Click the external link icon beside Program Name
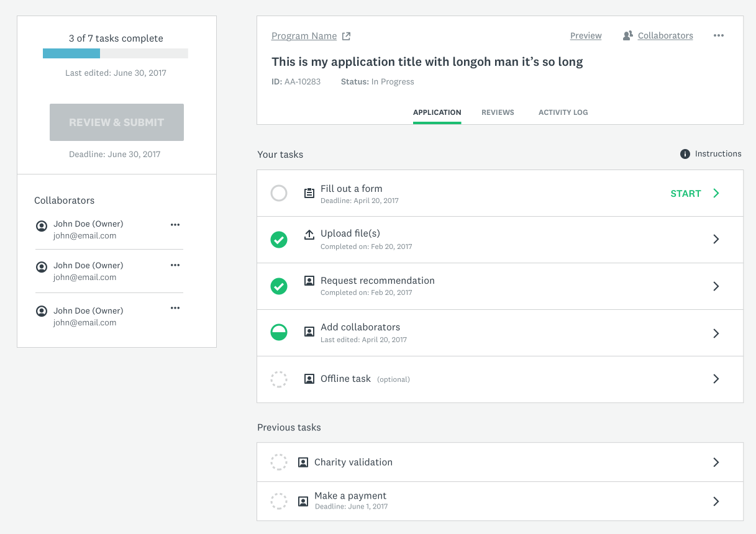The height and width of the screenshot is (534, 756). tap(347, 36)
